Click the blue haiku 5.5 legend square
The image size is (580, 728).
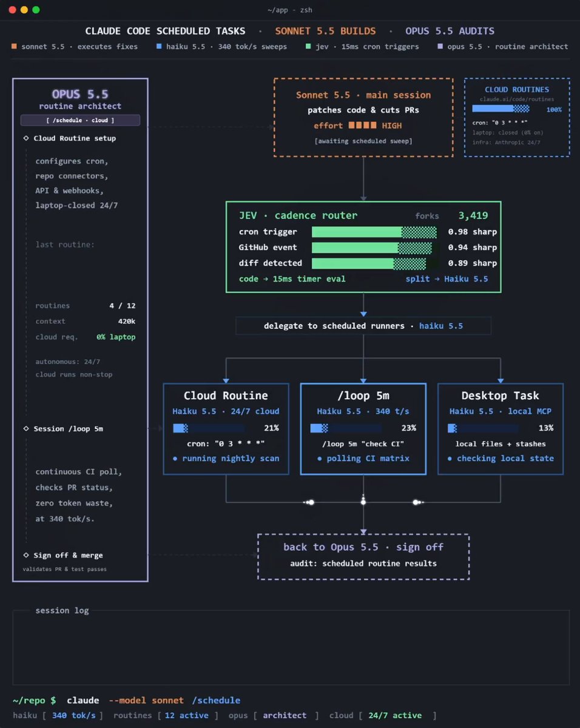[x=159, y=46]
